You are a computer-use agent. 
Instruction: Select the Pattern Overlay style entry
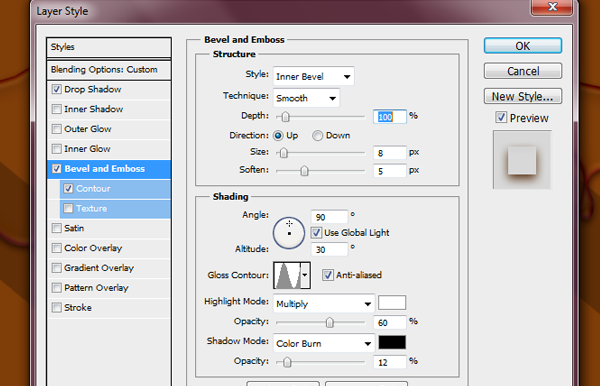click(x=96, y=288)
